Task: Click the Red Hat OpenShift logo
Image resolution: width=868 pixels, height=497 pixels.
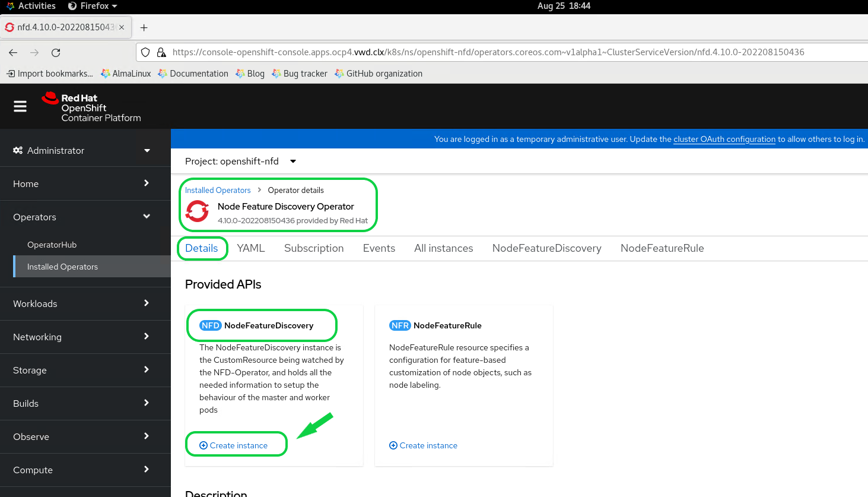Action: 91,107
